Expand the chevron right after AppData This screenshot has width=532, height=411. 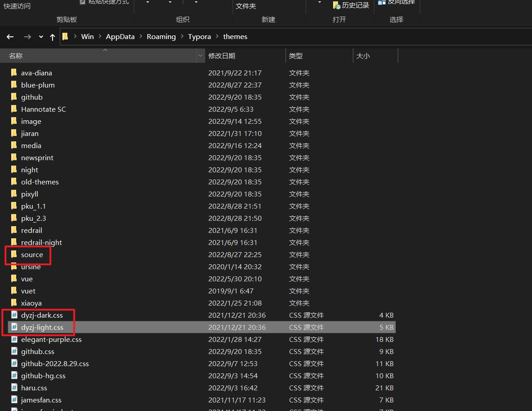141,36
